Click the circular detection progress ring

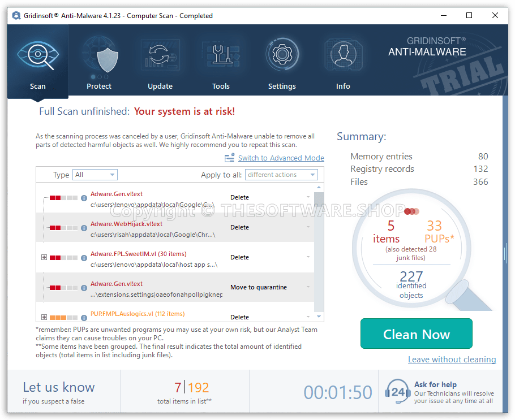click(411, 250)
